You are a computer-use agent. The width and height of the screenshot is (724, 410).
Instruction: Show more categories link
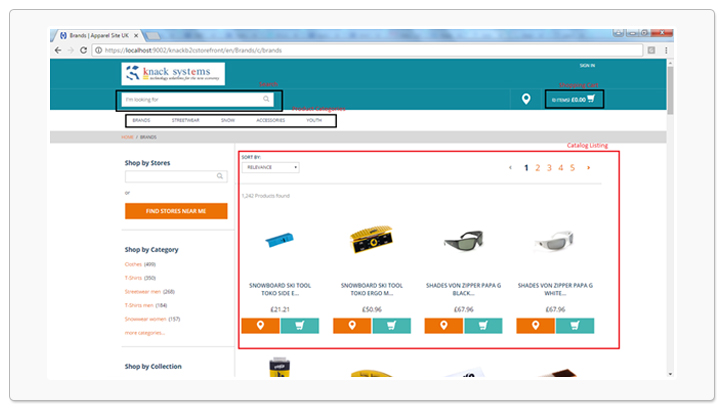click(145, 333)
